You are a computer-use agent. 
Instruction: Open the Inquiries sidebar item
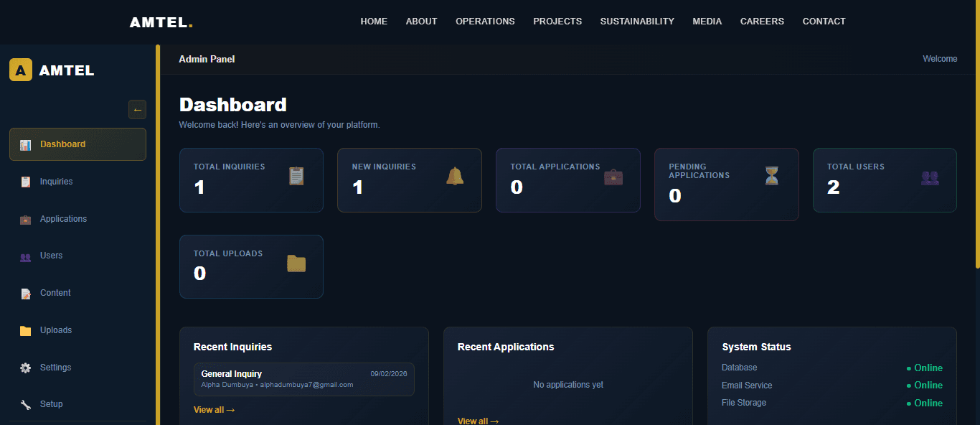coord(77,182)
